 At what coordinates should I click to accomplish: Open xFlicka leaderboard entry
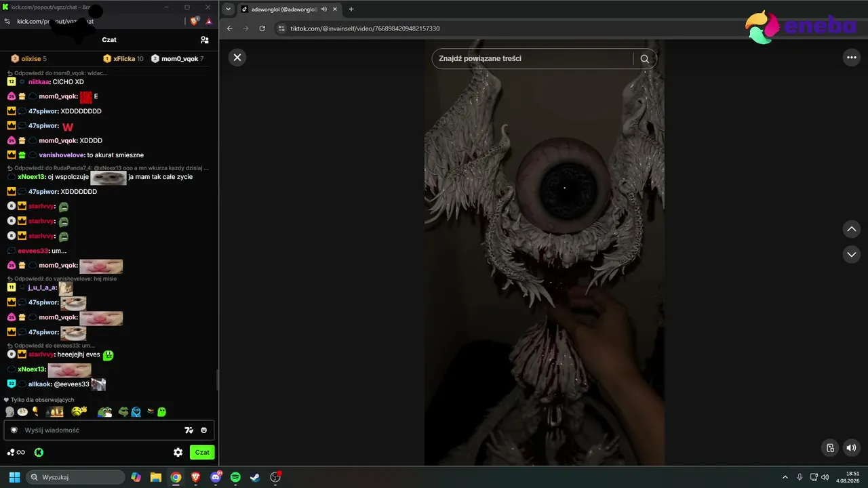pos(123,59)
